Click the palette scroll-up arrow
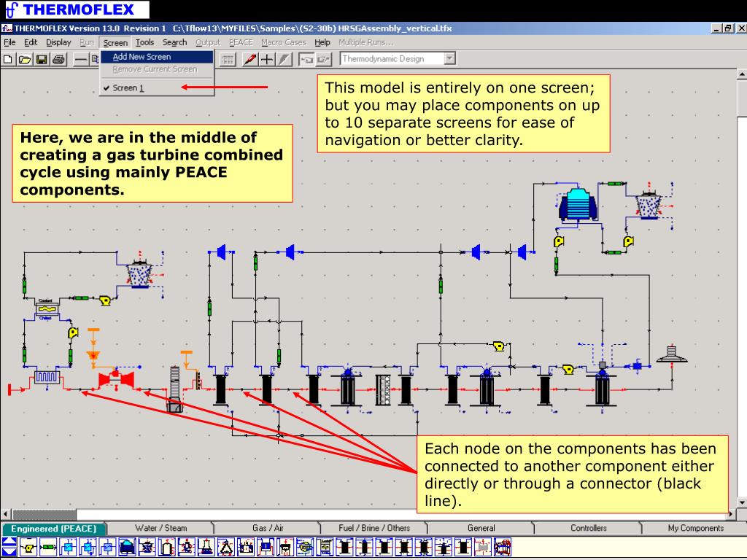The image size is (747, 560). coord(9,542)
